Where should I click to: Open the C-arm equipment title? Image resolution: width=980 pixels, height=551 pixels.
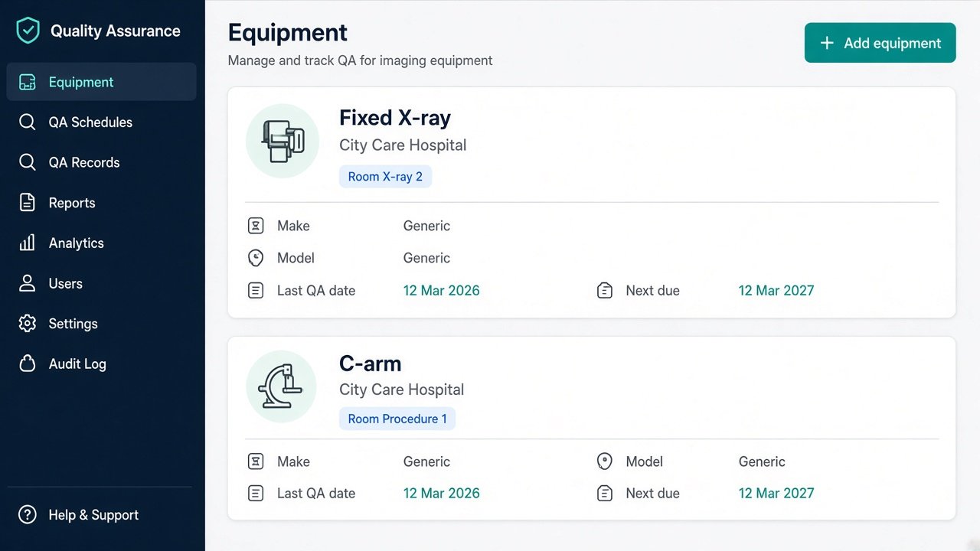pyautogui.click(x=371, y=364)
